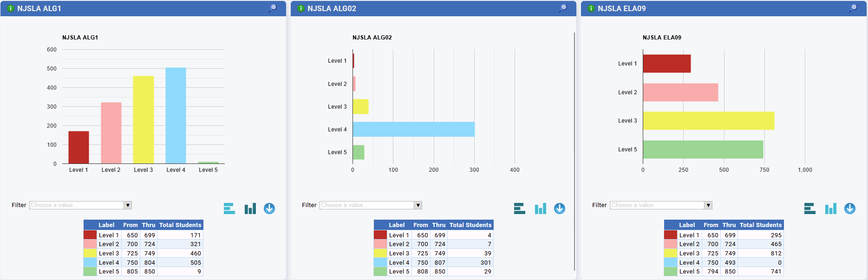868x280 pixels.
Task: Switch NJSLA ALG02 chart to vertical columns
Action: click(541, 208)
